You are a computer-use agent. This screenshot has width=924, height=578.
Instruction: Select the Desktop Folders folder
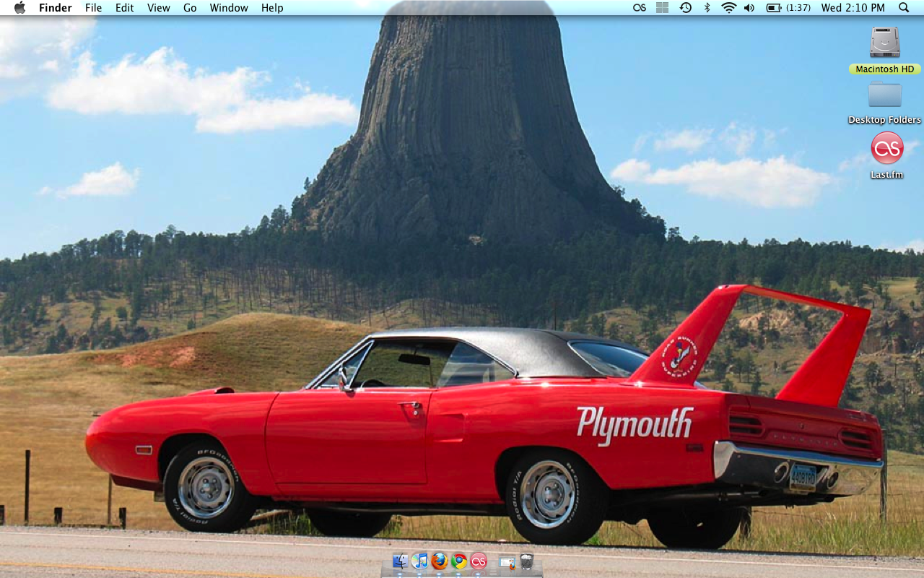point(884,95)
